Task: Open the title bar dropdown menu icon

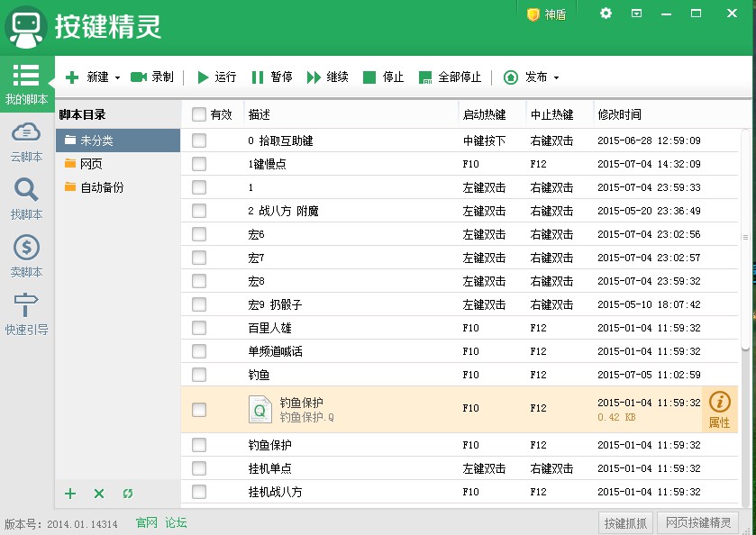Action: coord(636,14)
